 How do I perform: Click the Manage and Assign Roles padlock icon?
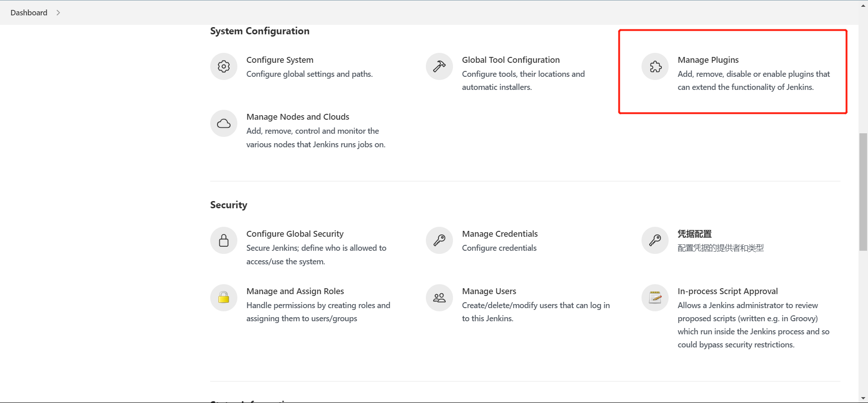pyautogui.click(x=224, y=298)
